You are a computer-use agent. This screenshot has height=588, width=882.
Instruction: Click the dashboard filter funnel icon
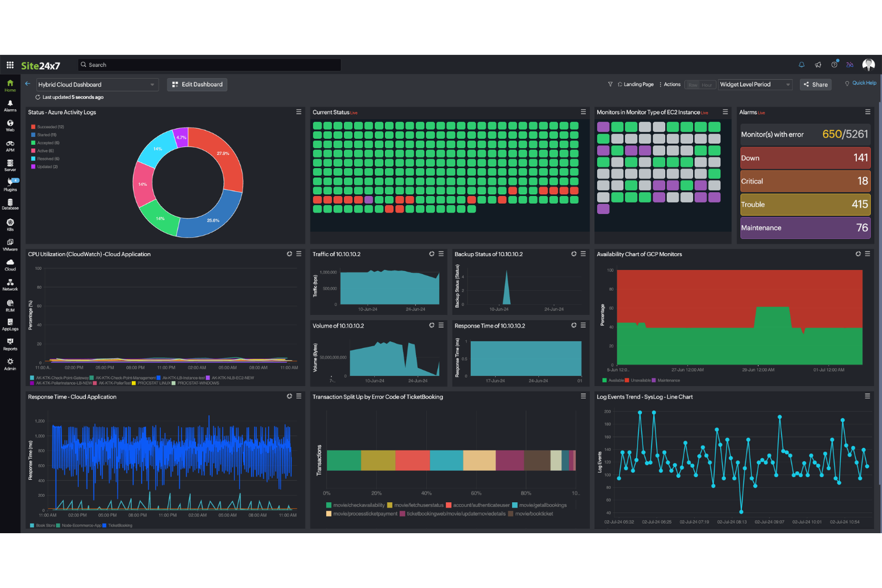(x=610, y=85)
